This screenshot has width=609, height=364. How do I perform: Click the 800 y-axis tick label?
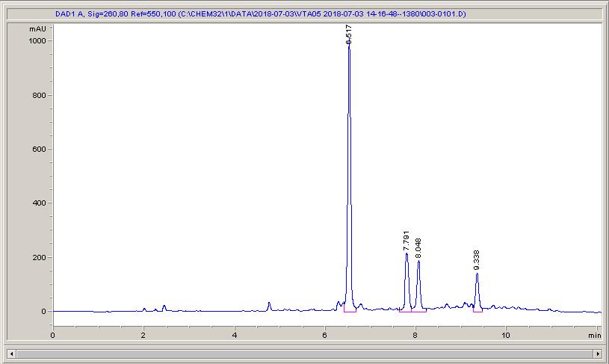point(39,95)
